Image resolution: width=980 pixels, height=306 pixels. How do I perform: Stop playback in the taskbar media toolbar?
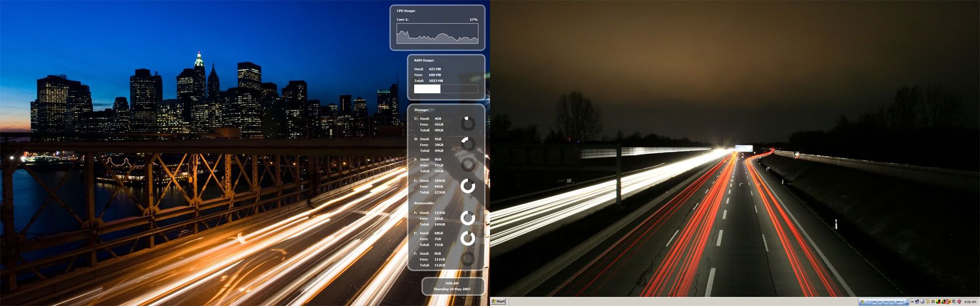click(x=880, y=302)
